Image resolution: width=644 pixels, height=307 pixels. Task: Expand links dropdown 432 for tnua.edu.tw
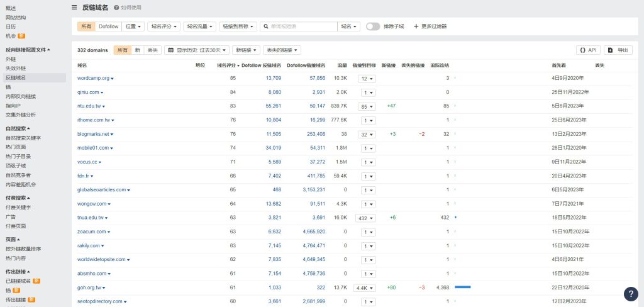[365, 218]
